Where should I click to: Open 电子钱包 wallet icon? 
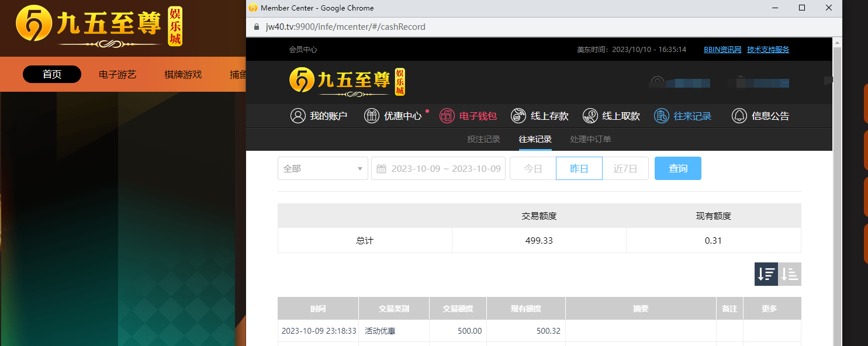(x=447, y=116)
